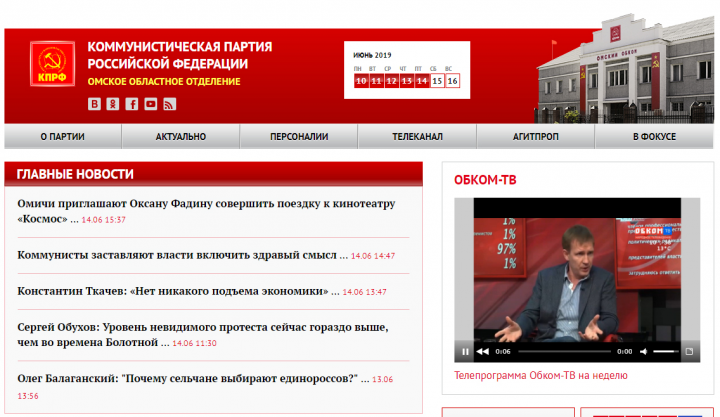This screenshot has width=720, height=417.
Task: Adjust the video volume slider
Action: tap(666, 352)
